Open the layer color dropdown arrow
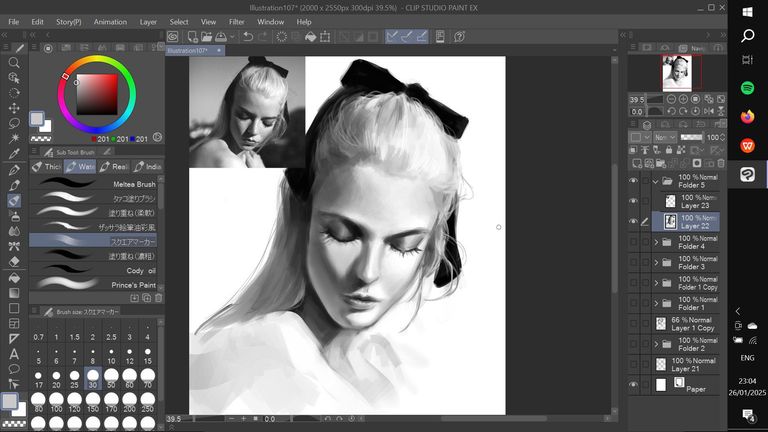The width and height of the screenshot is (768, 432). (x=647, y=137)
